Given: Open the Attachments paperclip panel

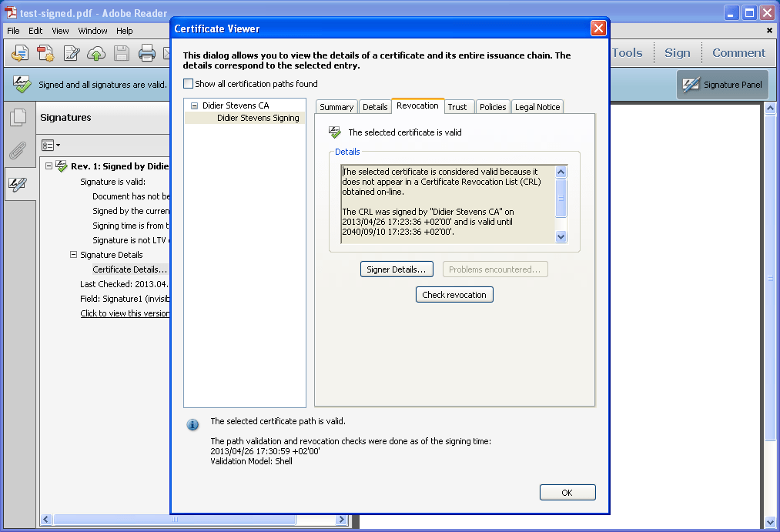Looking at the screenshot, I should click(18, 151).
